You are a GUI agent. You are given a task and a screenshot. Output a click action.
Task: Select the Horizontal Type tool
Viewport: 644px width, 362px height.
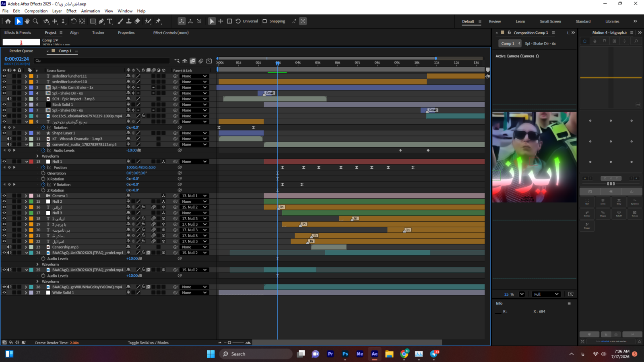pyautogui.click(x=110, y=21)
